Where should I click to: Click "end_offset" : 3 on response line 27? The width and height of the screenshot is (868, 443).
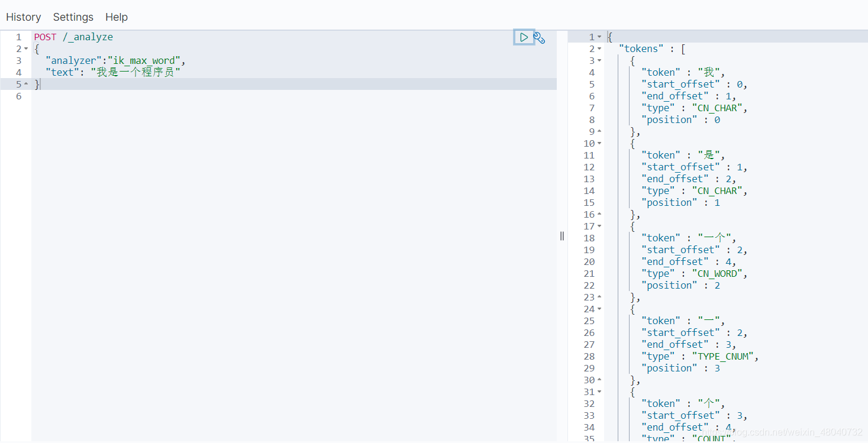pyautogui.click(x=686, y=344)
